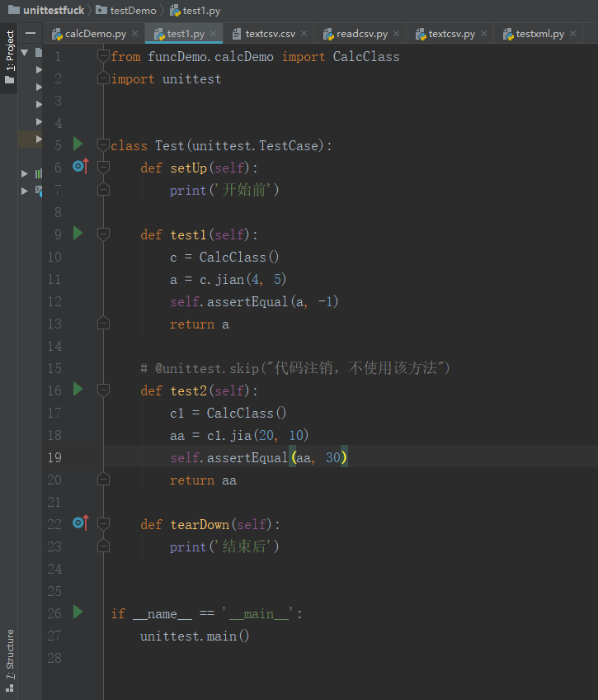The image size is (598, 700).
Task: Click the tearDown override gutter marker
Action: point(81,523)
